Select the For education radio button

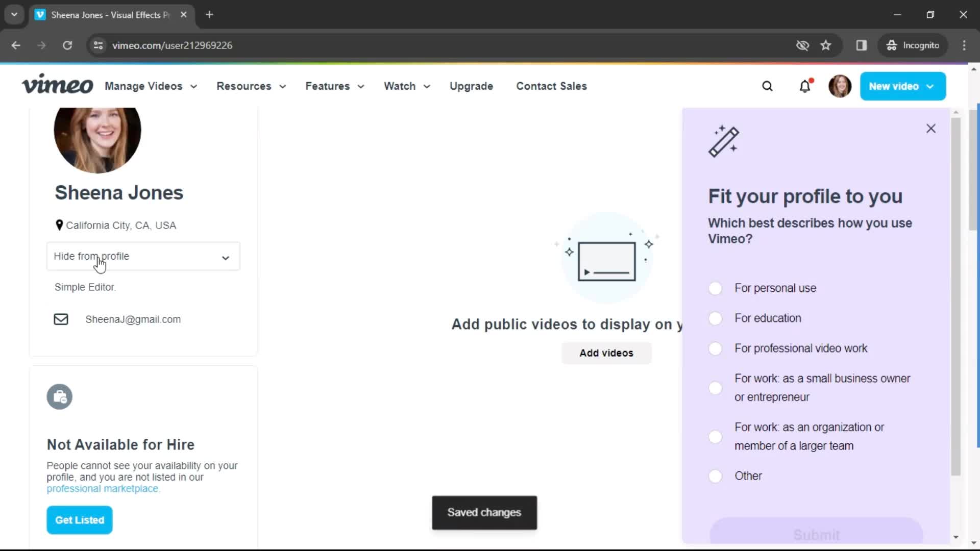pos(715,317)
